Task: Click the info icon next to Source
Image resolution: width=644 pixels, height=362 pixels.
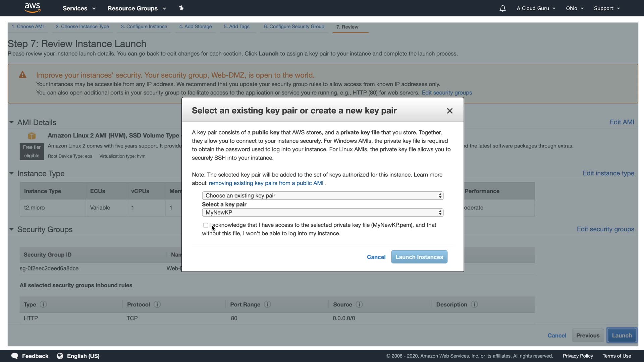Action: coord(359,304)
